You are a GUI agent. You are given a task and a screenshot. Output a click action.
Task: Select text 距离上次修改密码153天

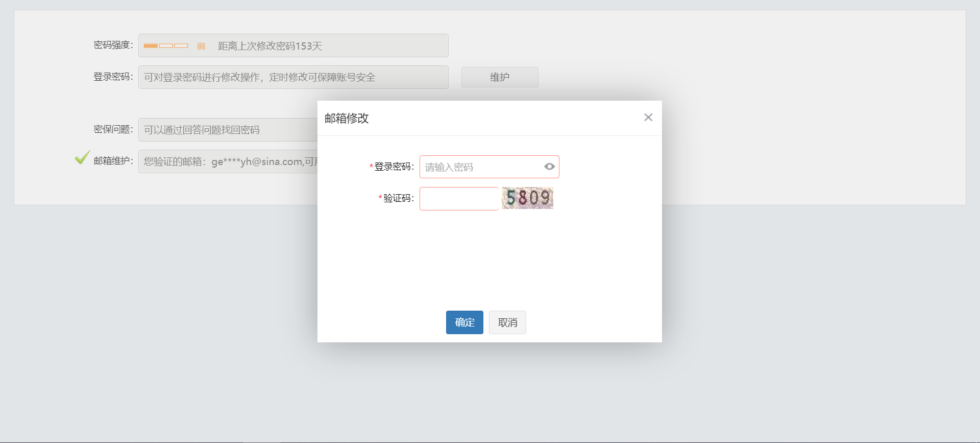(270, 46)
